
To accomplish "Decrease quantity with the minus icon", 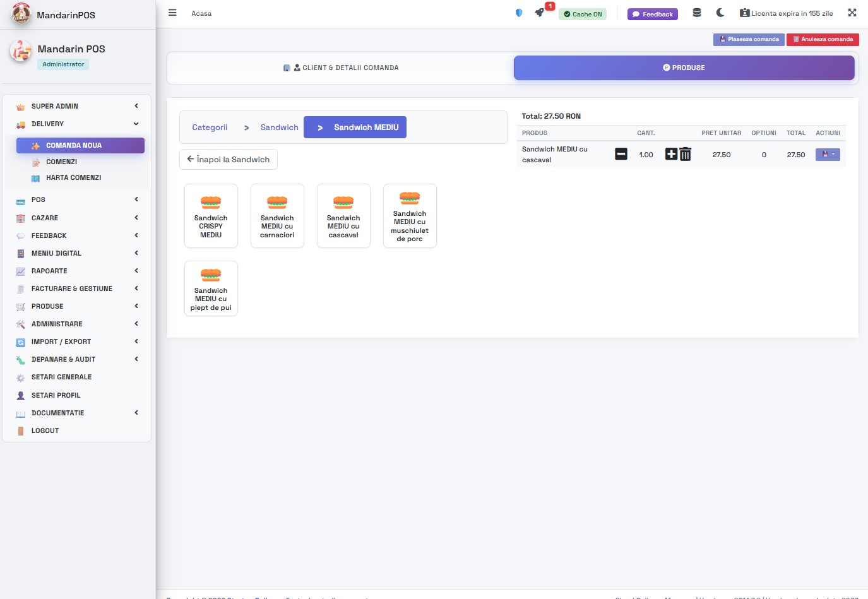I will tap(621, 154).
